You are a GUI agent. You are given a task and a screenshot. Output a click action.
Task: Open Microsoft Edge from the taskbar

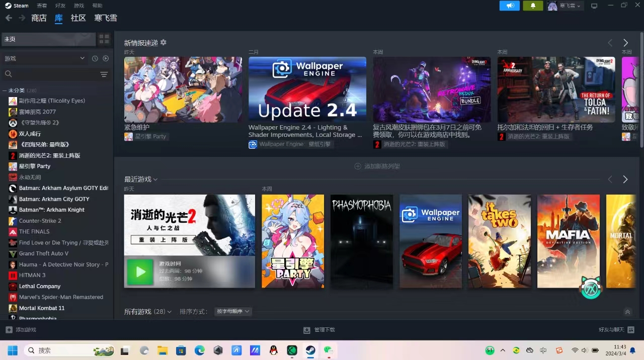click(200, 350)
